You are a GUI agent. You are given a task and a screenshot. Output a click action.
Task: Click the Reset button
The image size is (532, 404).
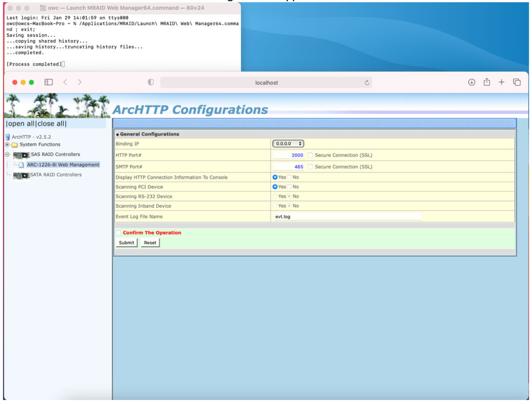[150, 243]
